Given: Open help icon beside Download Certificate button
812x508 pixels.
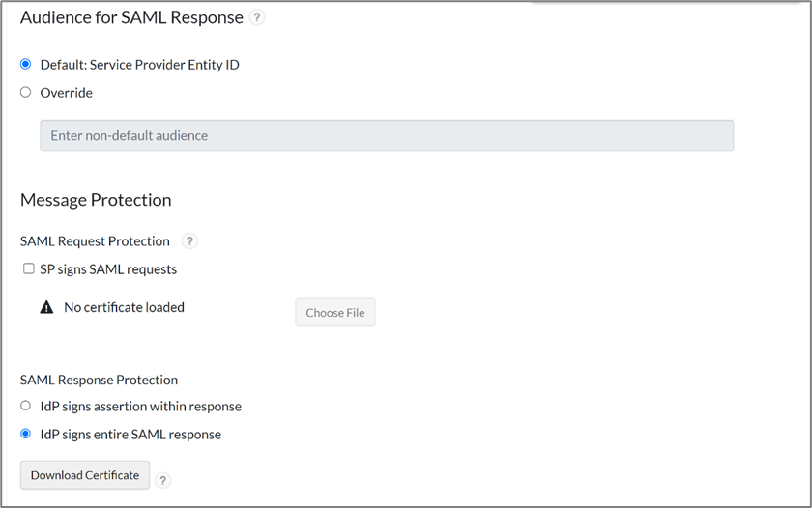Looking at the screenshot, I should (x=162, y=479).
